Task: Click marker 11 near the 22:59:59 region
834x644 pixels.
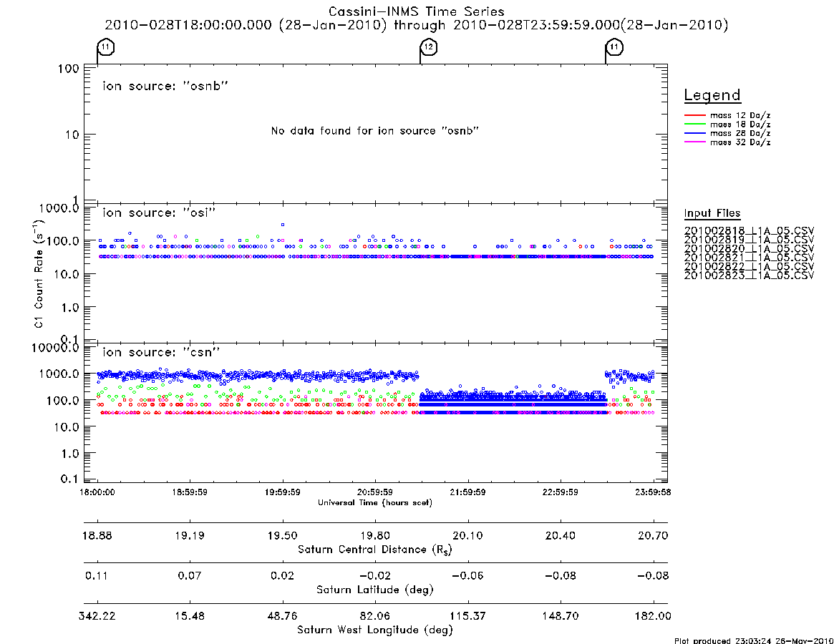Action: click(614, 47)
